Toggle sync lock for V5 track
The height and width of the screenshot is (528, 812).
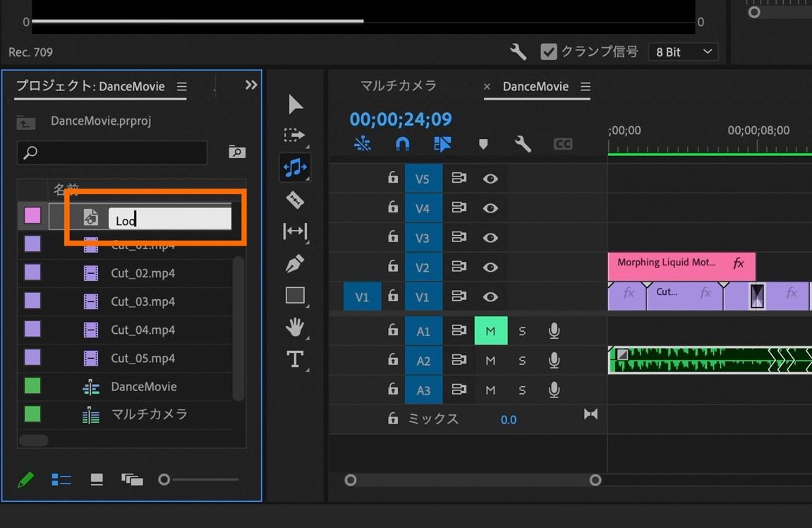point(459,179)
